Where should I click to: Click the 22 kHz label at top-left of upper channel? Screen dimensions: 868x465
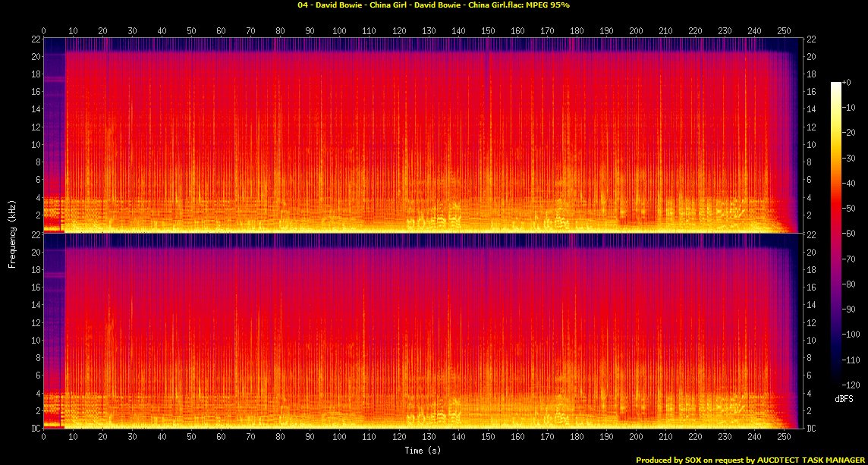click(35, 39)
